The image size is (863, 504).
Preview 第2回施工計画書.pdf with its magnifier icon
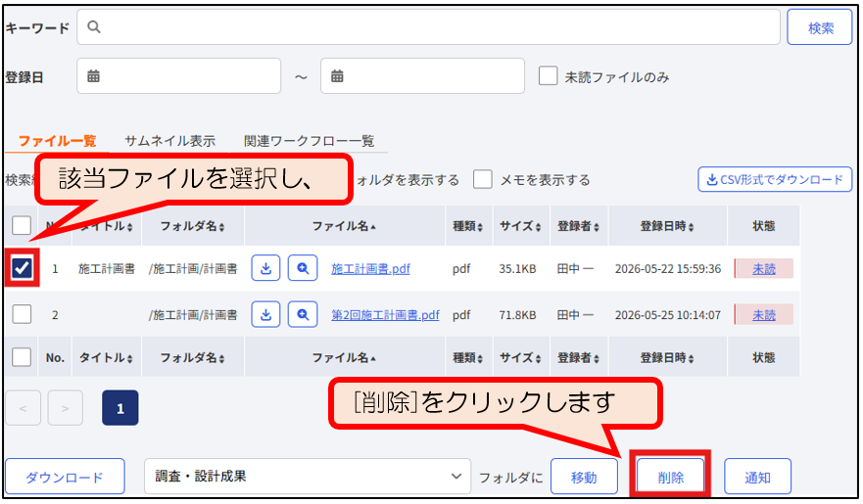pyautogui.click(x=303, y=314)
